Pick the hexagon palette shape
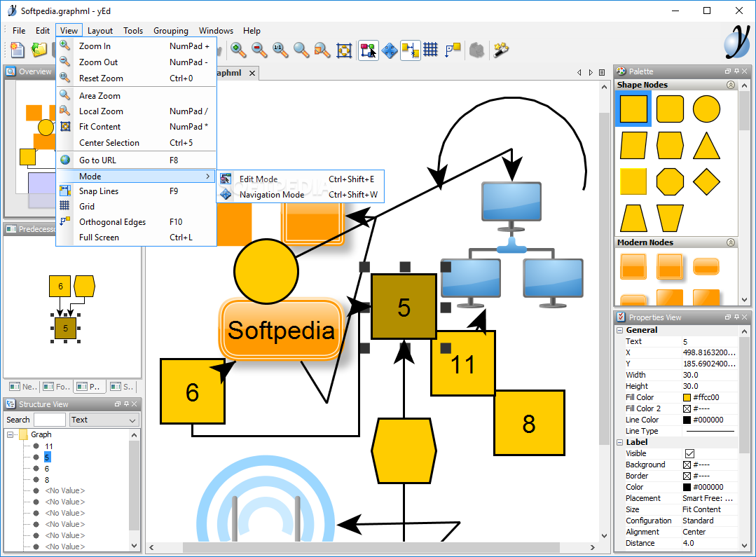This screenshot has width=756, height=557. pos(670,145)
